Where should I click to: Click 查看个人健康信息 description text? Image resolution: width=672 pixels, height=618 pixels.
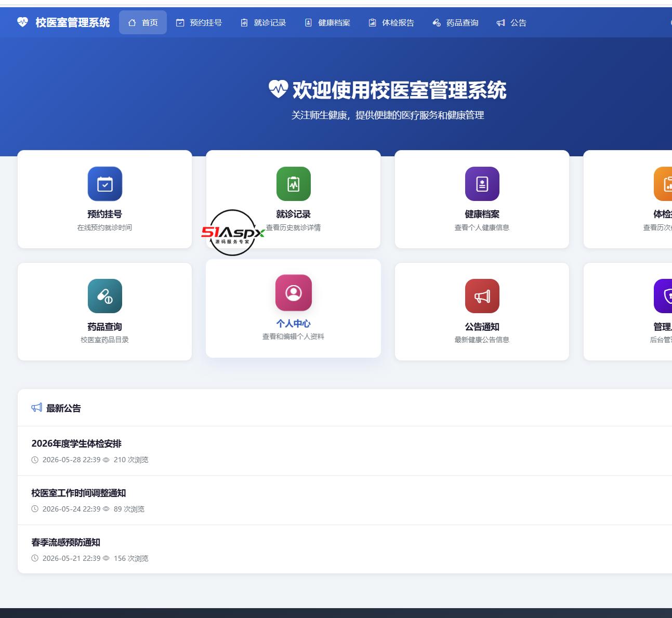point(482,227)
